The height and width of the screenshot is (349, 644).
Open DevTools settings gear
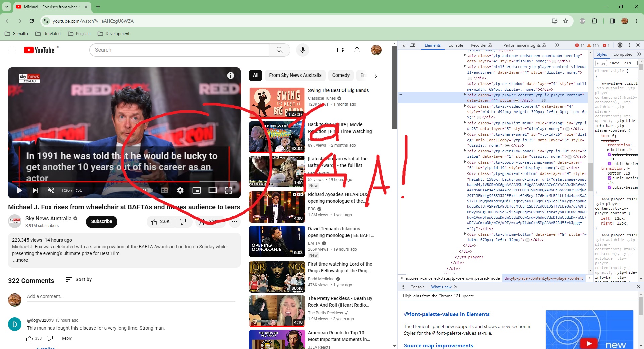(620, 45)
